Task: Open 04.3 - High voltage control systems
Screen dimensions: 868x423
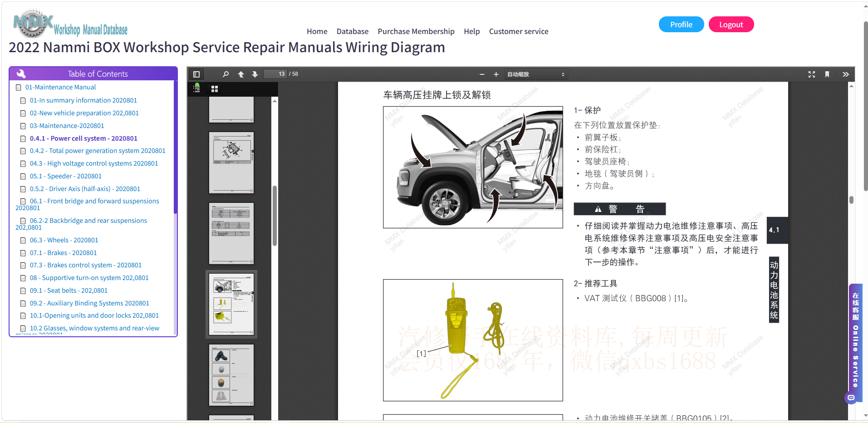Action: point(94,163)
